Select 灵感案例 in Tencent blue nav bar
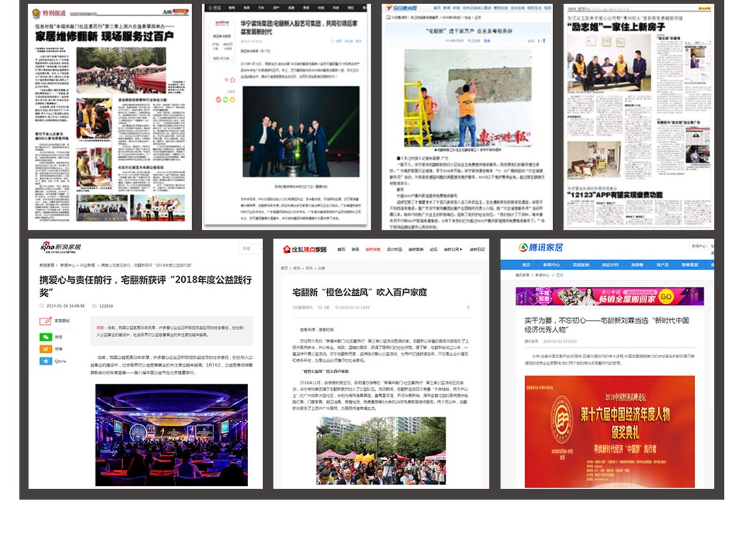 pyautogui.click(x=584, y=265)
